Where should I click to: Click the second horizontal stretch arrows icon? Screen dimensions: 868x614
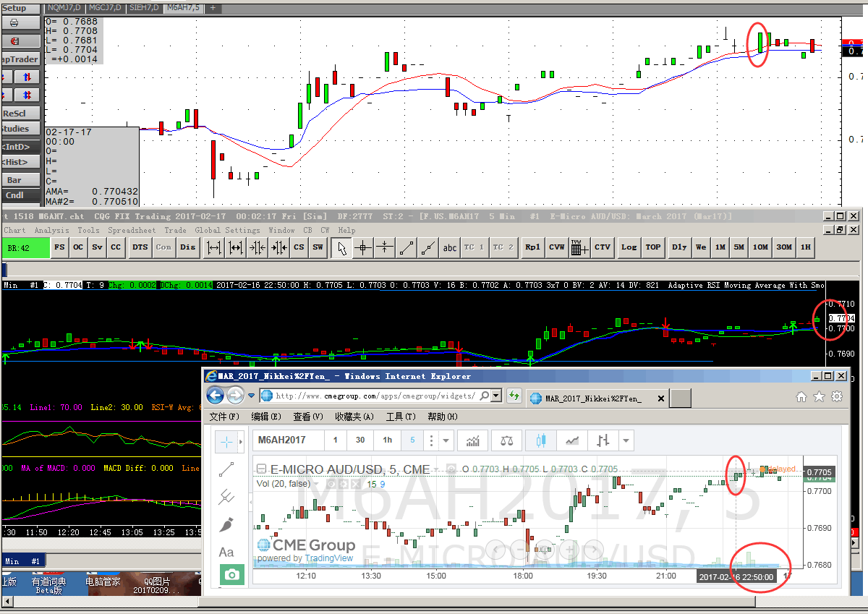[x=236, y=247]
